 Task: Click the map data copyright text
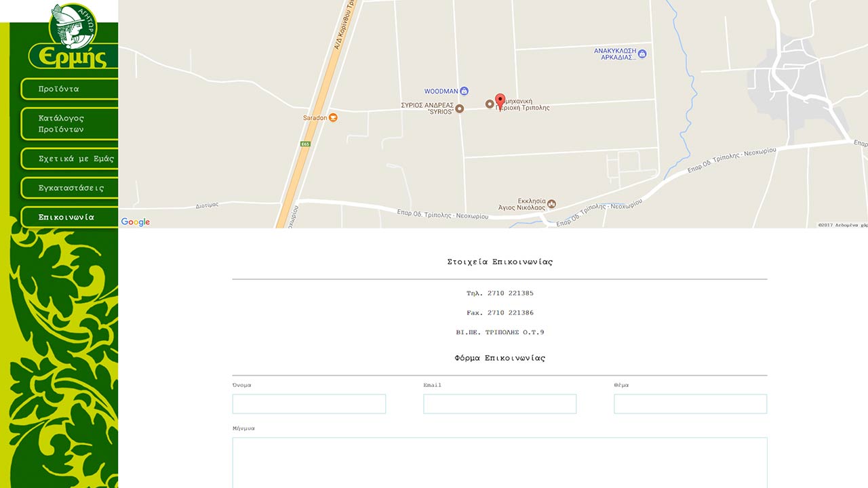coord(842,224)
